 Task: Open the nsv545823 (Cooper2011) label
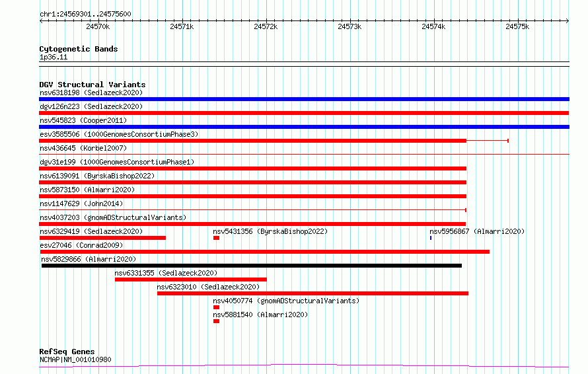83,120
